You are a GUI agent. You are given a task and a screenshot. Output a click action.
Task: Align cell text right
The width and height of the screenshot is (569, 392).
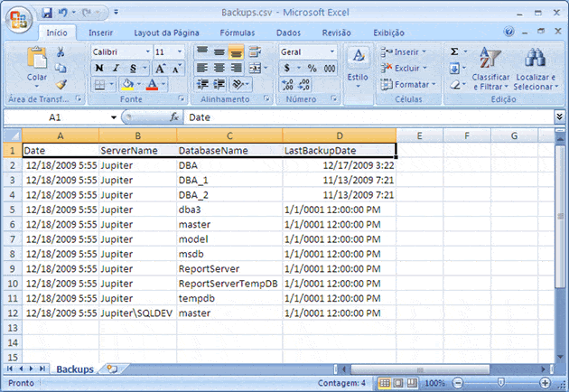(x=237, y=68)
